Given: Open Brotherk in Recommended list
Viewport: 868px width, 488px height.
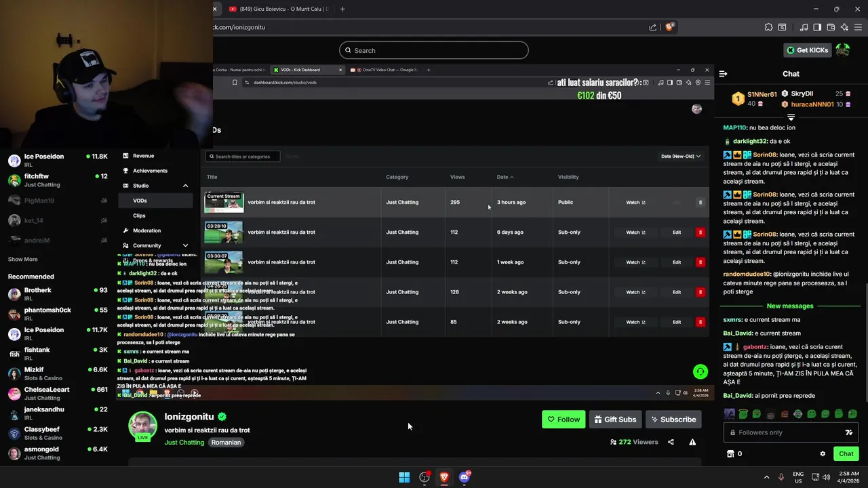Looking at the screenshot, I should pyautogui.click(x=58, y=294).
